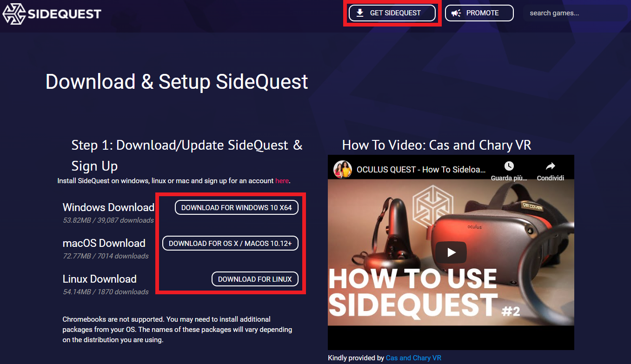Open the PROMOTE button
This screenshot has width=631, height=364.
point(479,13)
